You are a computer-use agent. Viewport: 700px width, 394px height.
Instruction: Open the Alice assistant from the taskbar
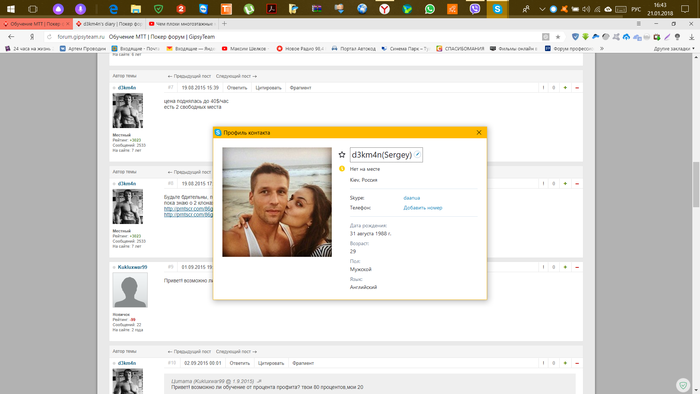58,9
